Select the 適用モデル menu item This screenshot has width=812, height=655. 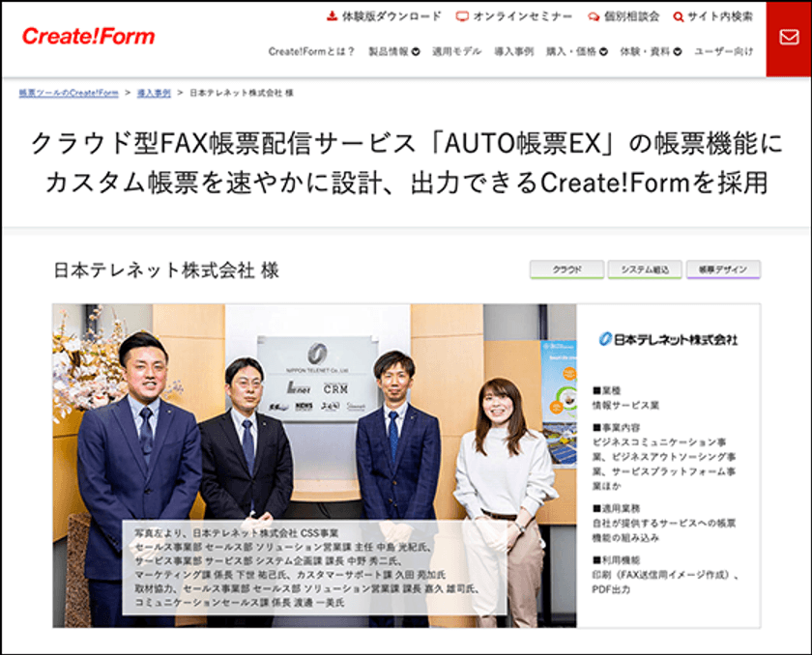point(456,51)
